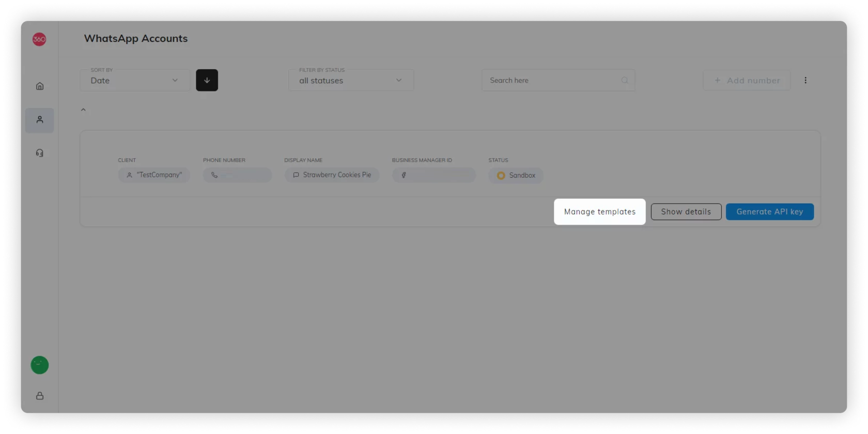
Task: Click the phone number chip
Action: point(237,175)
